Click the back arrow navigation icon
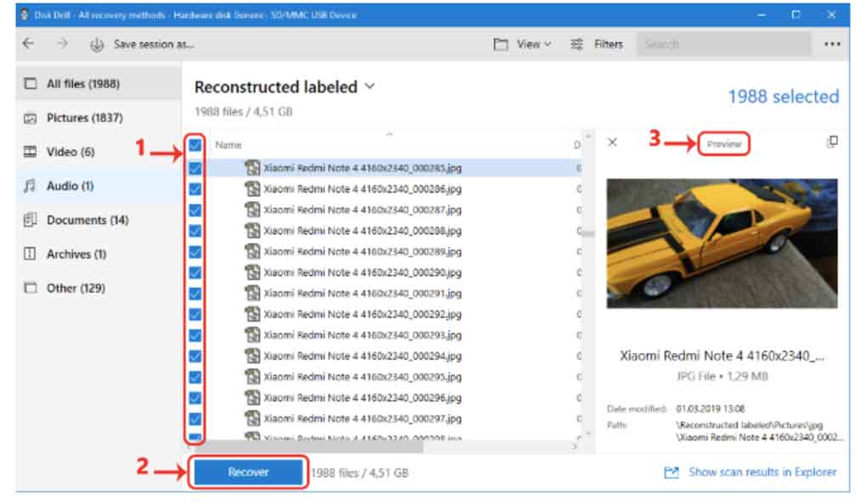Screen dimensions: 866x504 29,44
